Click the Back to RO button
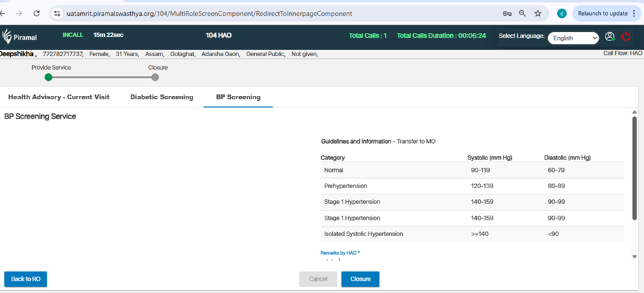This screenshot has width=644, height=293. (x=25, y=279)
